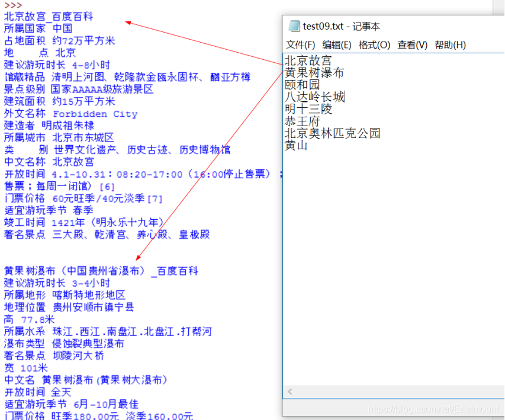Click the test09.txt - 记事本 window title
The width and height of the screenshot is (505, 420).
click(341, 26)
